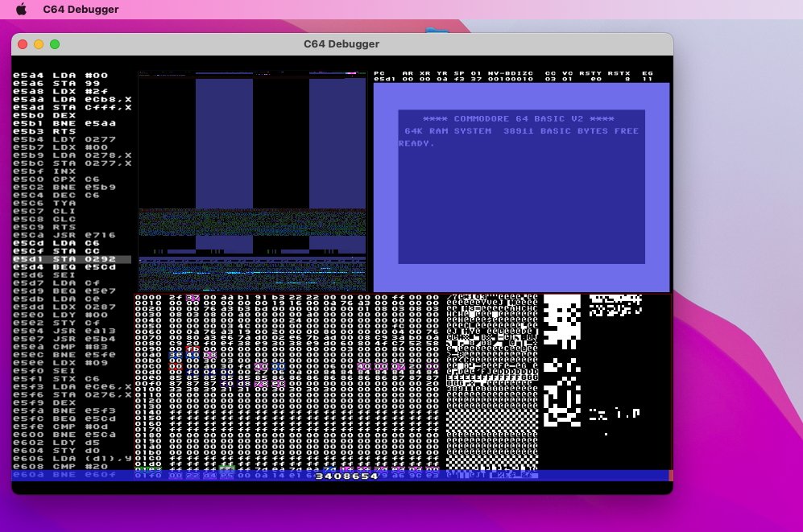Pick disassembly line e5a8 LDX #2f
The height and width of the screenshot is (532, 803).
60,92
